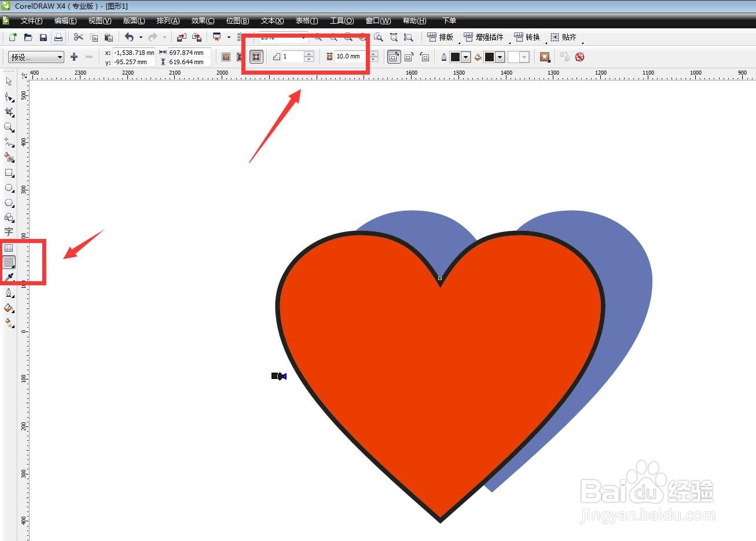The image size is (756, 541).
Task: Select the Basic Shapes tool
Action: (x=9, y=218)
